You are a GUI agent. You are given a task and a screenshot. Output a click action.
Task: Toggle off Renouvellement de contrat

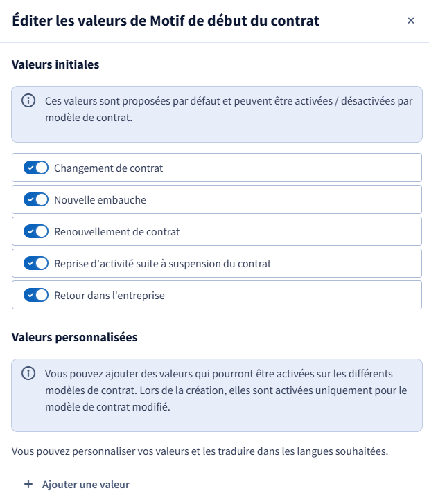(36, 231)
